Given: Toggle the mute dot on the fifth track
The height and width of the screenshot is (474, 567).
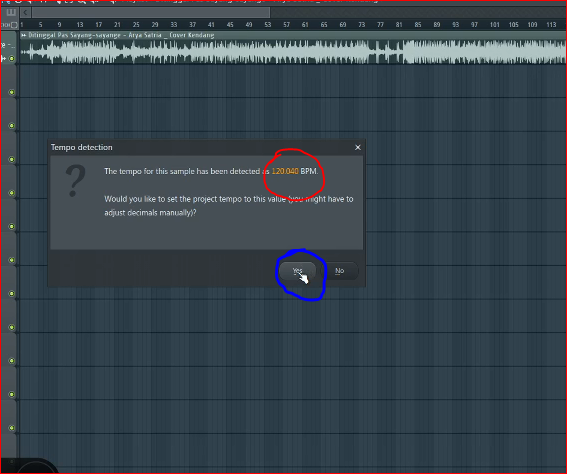Looking at the screenshot, I should click(12, 193).
